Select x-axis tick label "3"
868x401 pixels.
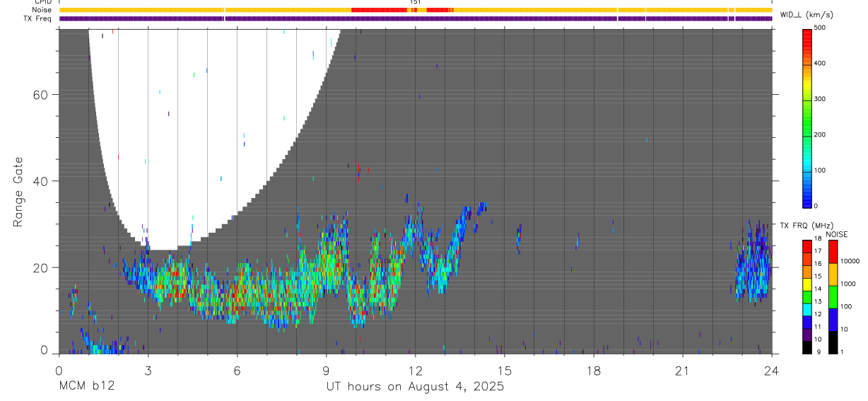coord(148,371)
